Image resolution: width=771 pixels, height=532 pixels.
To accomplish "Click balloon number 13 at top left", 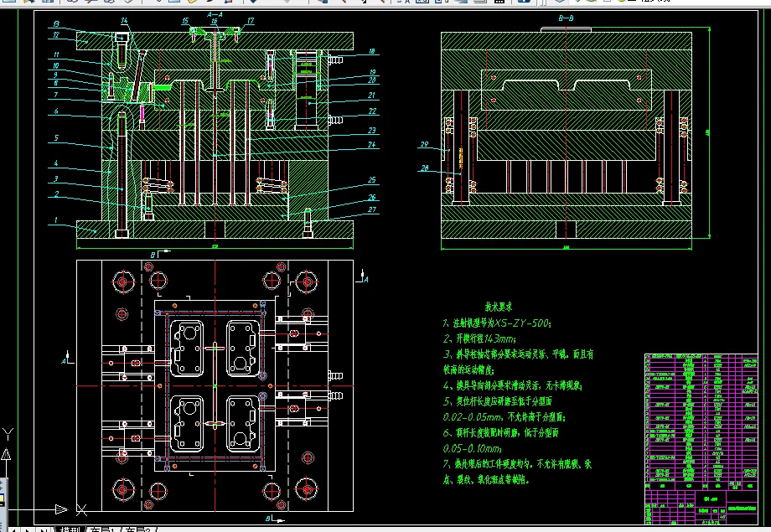I will click(56, 23).
